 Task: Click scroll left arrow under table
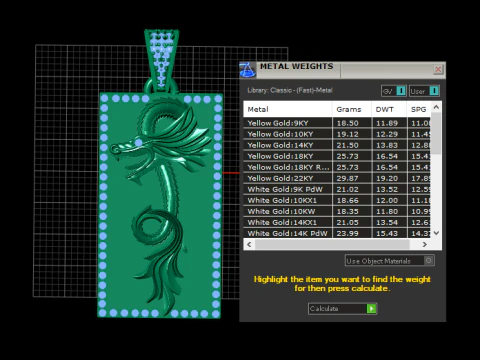click(x=249, y=244)
